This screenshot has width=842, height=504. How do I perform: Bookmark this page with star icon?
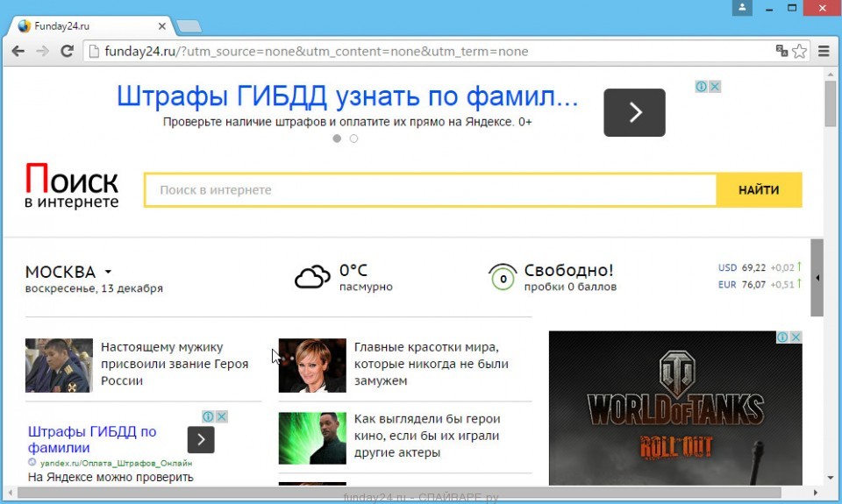800,51
